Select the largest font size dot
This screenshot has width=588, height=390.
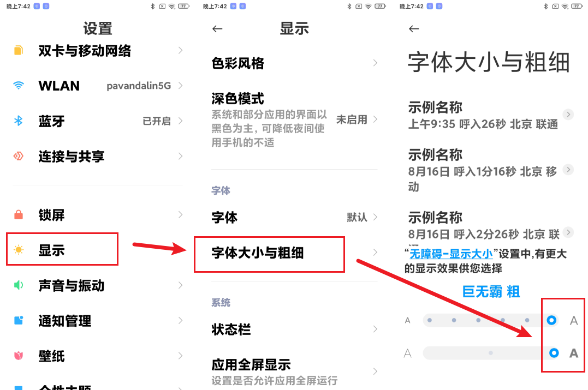pos(551,320)
